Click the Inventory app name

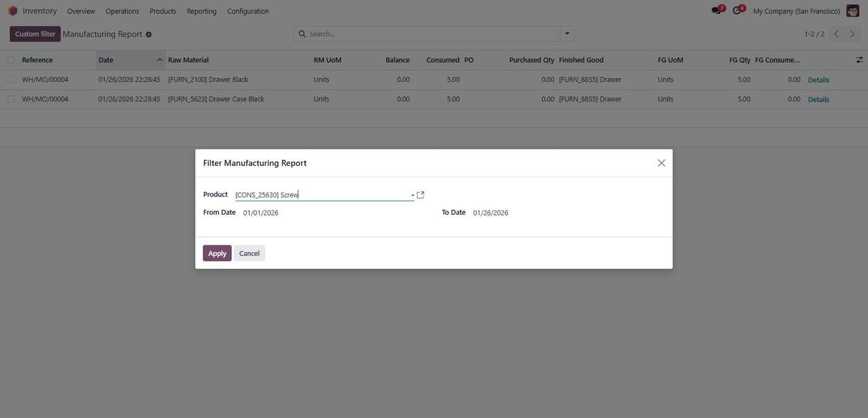coord(40,11)
